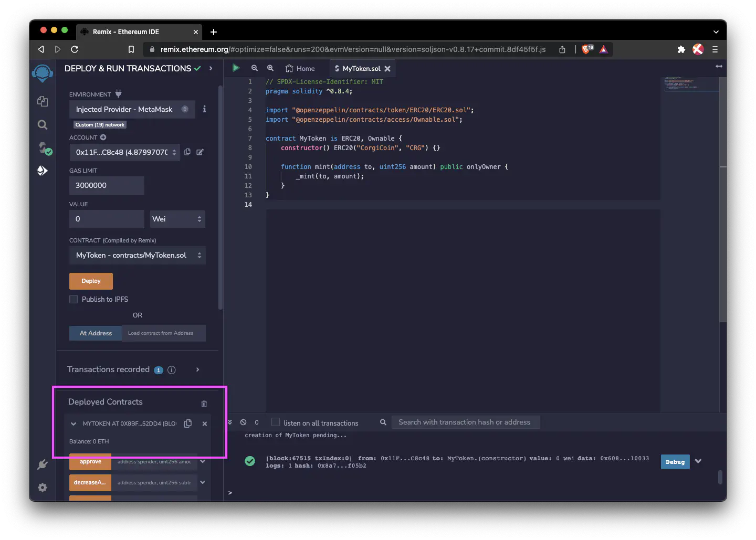Open a new browser tab

click(x=214, y=32)
